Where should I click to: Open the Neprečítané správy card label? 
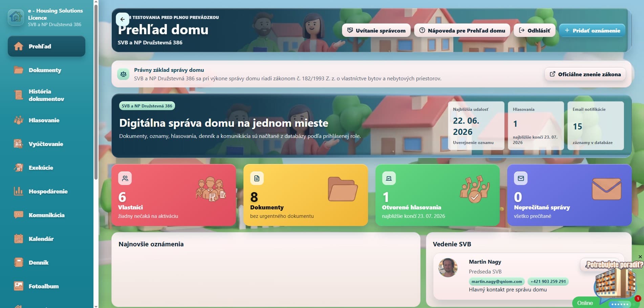542,207
